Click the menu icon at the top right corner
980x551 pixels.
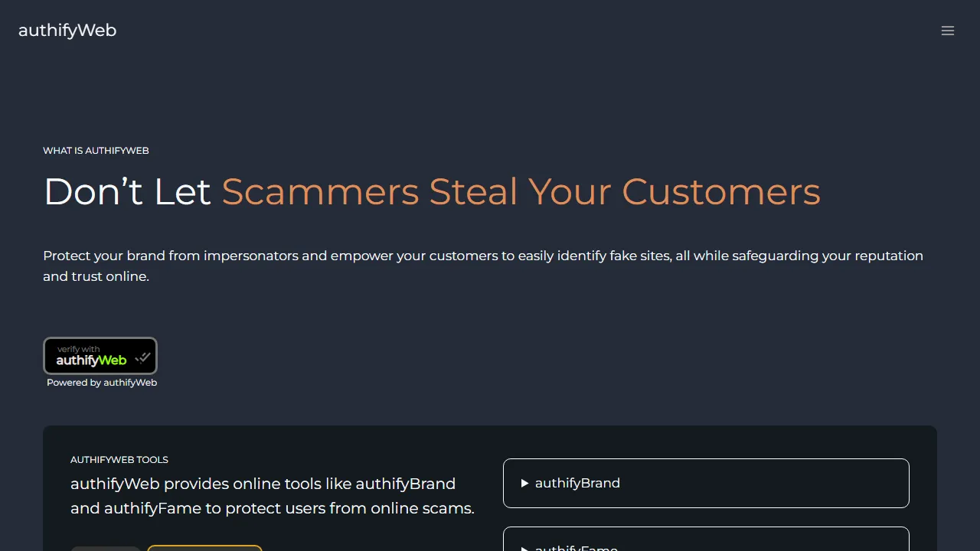tap(948, 31)
